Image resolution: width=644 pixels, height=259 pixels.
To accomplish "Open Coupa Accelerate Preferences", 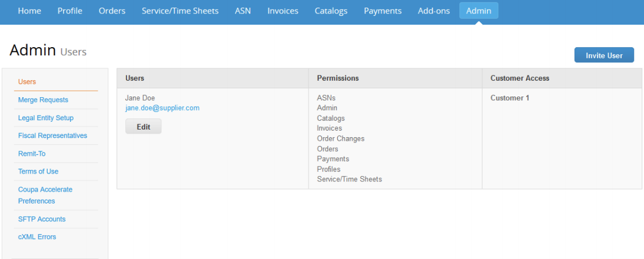I will [x=45, y=195].
